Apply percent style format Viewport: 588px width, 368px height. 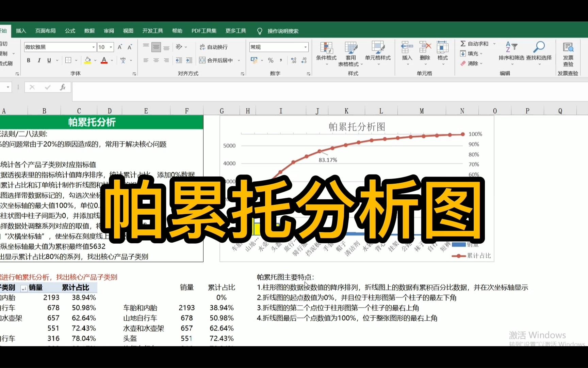(271, 60)
